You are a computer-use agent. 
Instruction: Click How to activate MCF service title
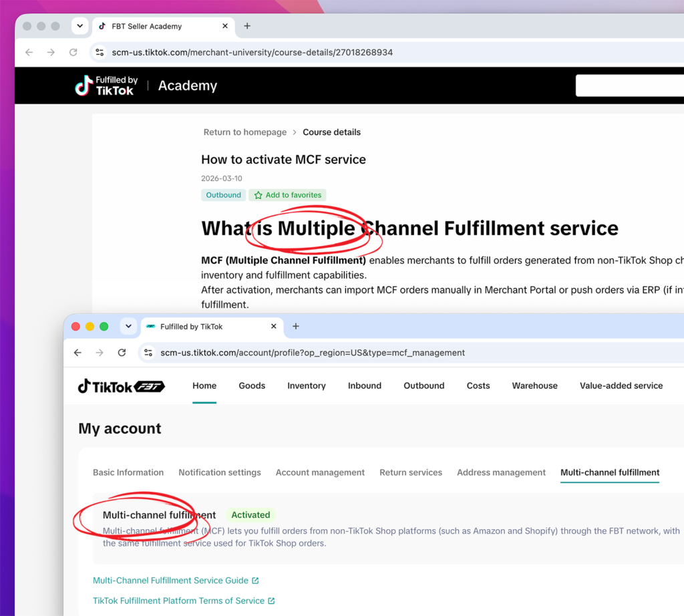coord(283,160)
